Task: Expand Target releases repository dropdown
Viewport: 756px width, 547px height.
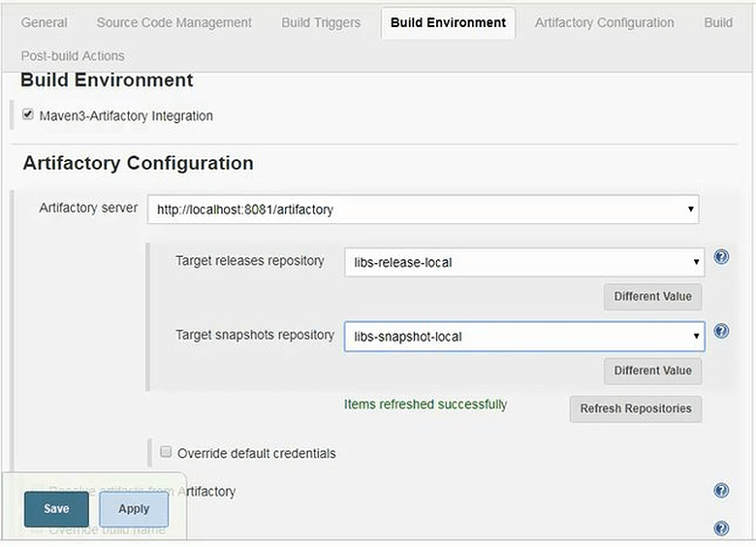Action: pos(524,262)
